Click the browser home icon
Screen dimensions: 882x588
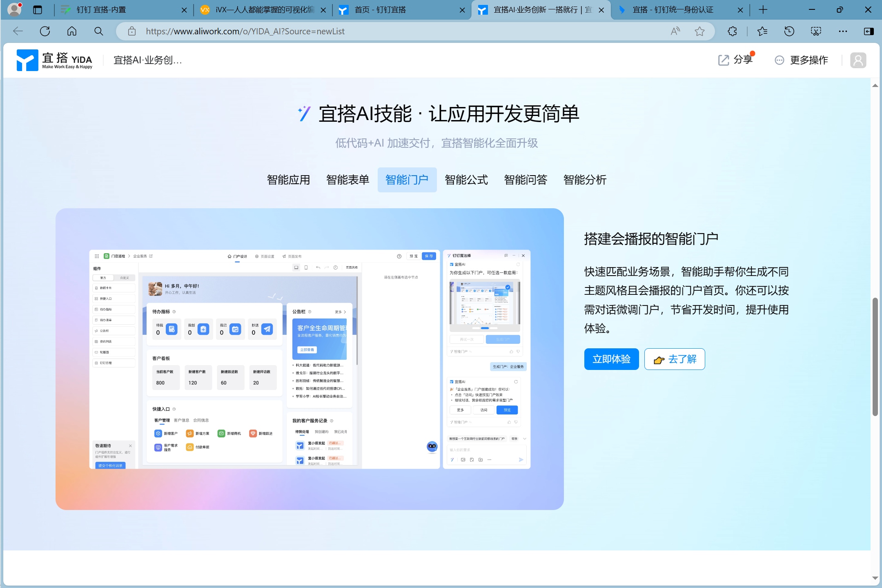[x=72, y=31]
